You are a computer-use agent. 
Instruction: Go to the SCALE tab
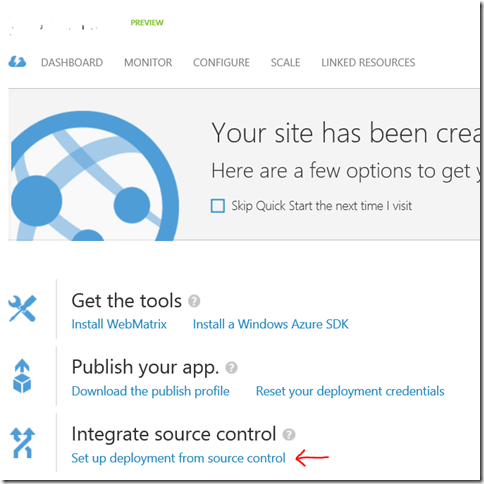(x=285, y=62)
